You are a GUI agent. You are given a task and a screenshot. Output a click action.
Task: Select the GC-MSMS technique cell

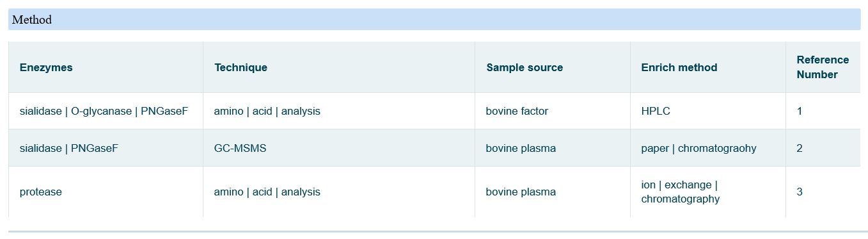(240, 148)
